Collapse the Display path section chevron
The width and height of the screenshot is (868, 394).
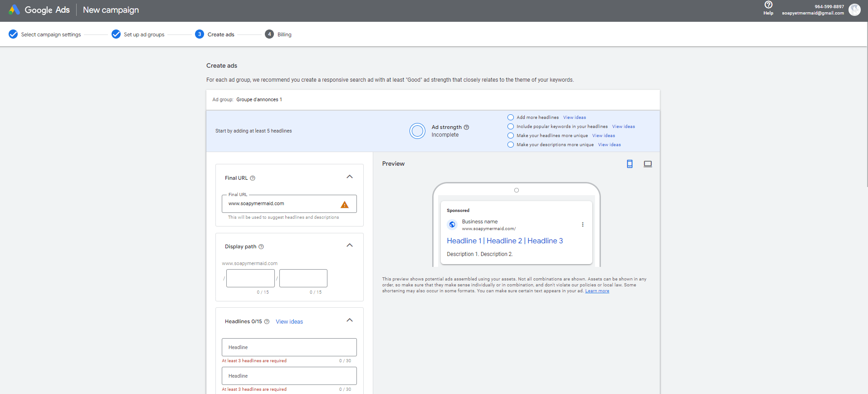pyautogui.click(x=350, y=245)
